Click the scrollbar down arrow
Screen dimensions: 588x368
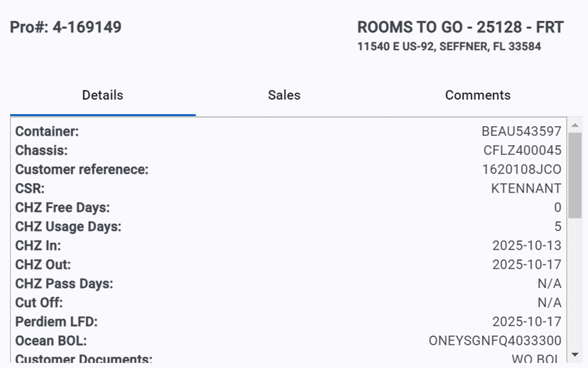575,354
